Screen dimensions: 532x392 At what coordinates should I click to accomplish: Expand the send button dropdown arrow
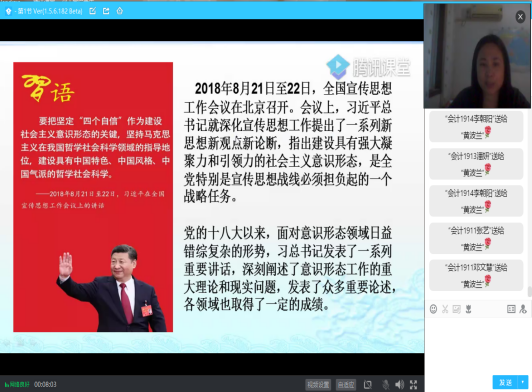tap(523, 382)
